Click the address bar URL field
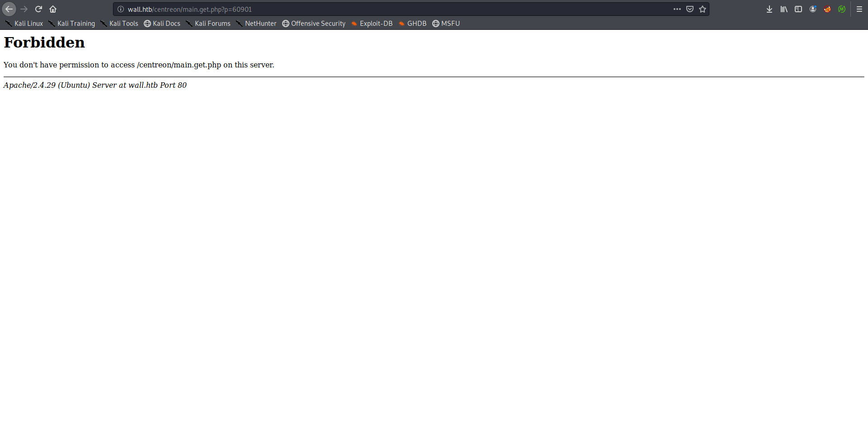868x447 pixels. pyautogui.click(x=398, y=9)
